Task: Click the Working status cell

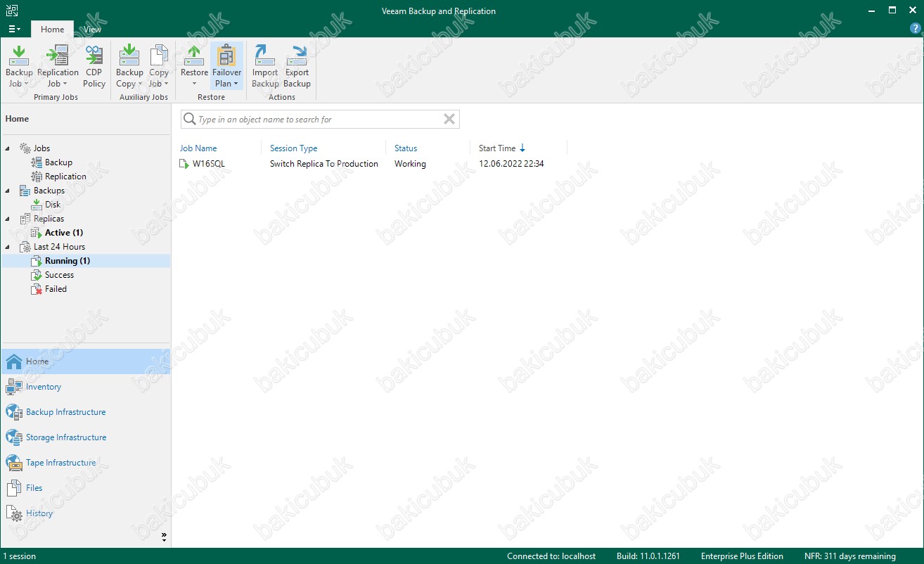Action: pos(410,164)
